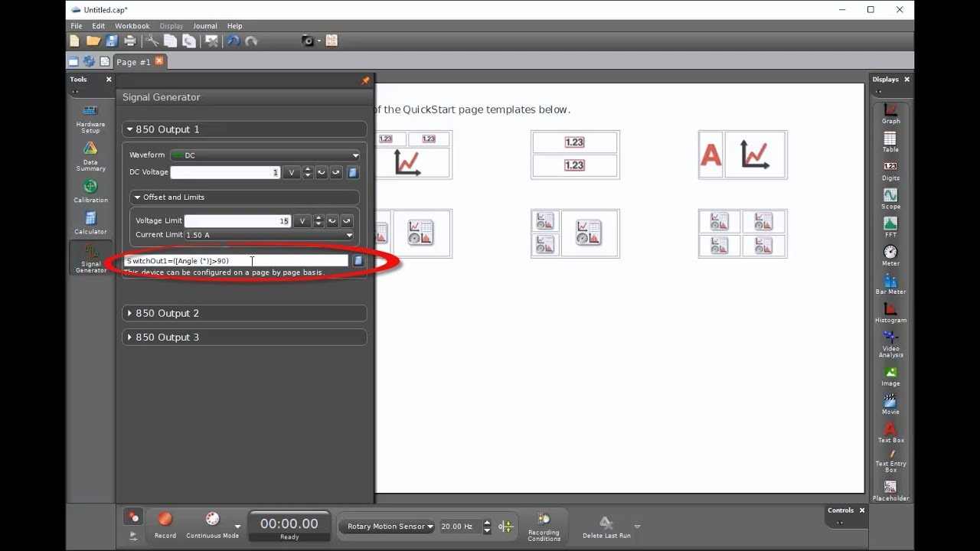Open calculator icon beside DC Voltage
The width and height of the screenshot is (980, 551).
tap(353, 173)
